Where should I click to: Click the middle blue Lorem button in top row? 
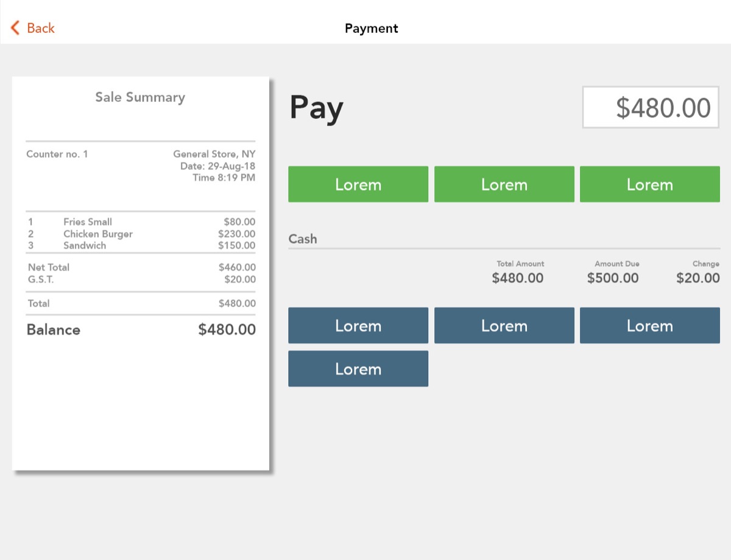(504, 325)
